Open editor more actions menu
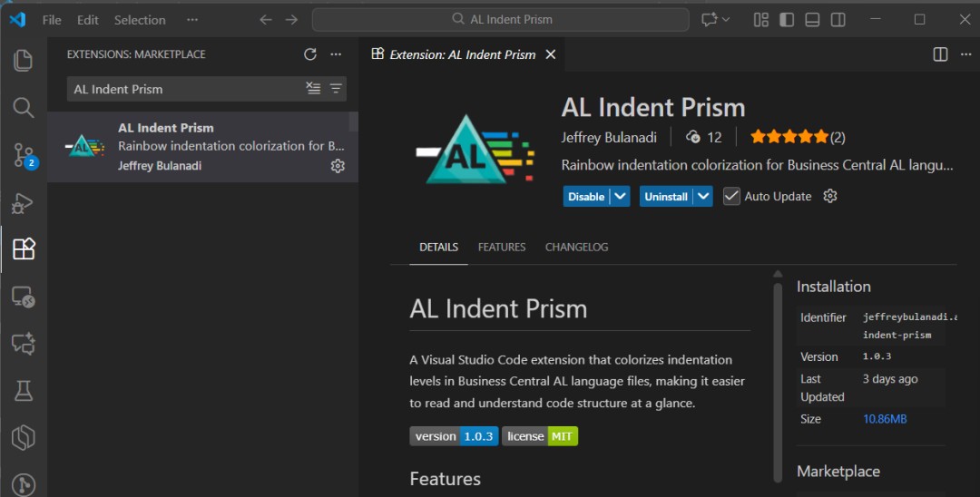This screenshot has height=497, width=980. (x=966, y=54)
